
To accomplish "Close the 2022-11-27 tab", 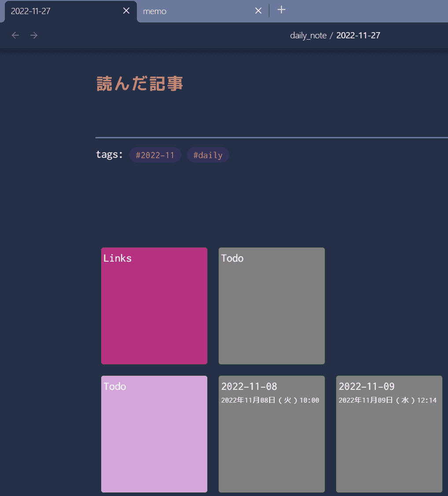I will coord(126,11).
